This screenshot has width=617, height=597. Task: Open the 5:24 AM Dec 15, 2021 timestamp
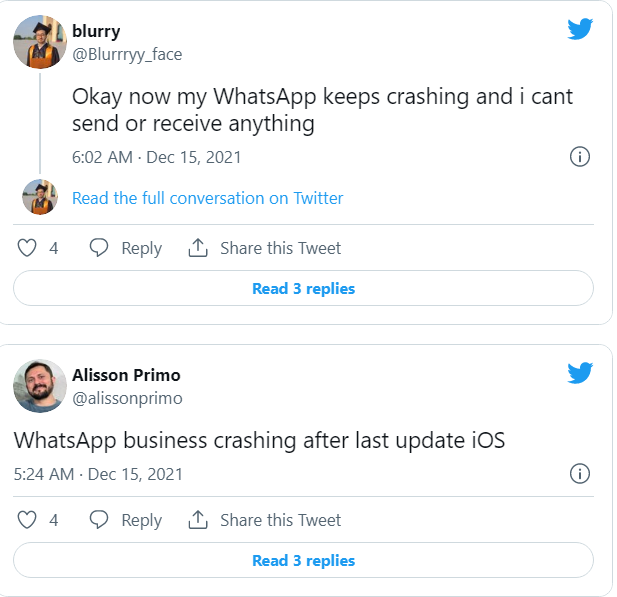[98, 473]
